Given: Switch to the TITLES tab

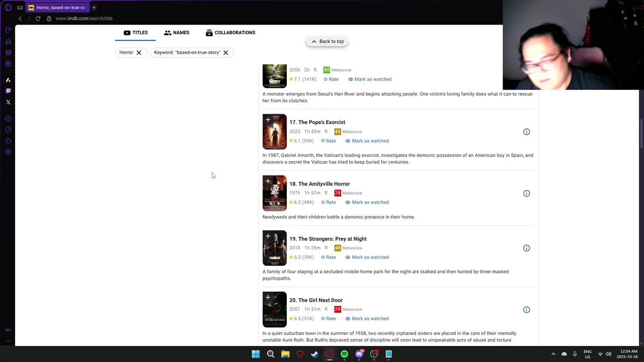Looking at the screenshot, I should (135, 33).
